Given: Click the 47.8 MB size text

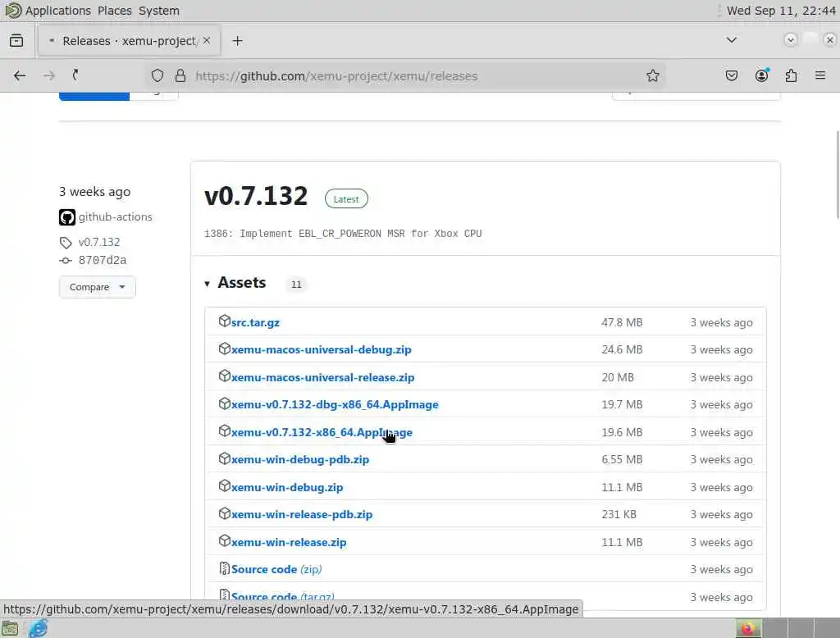Looking at the screenshot, I should pyautogui.click(x=622, y=322).
